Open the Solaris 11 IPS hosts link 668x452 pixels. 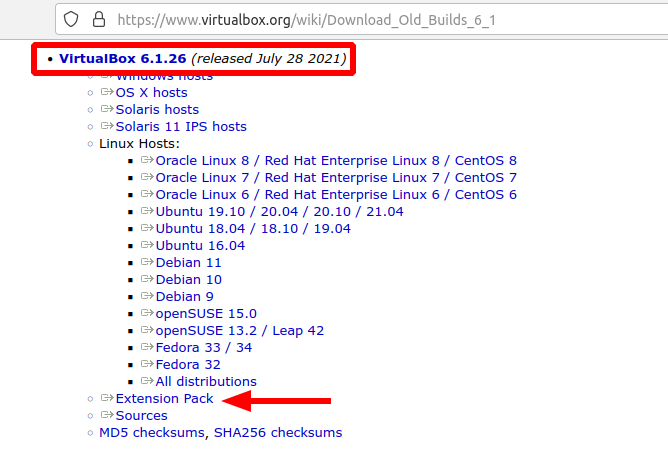pos(181,127)
